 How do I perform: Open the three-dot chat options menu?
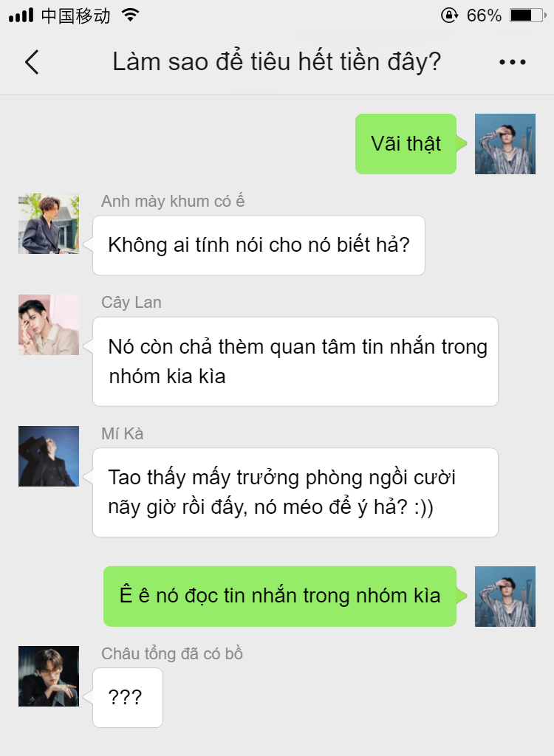(x=513, y=62)
